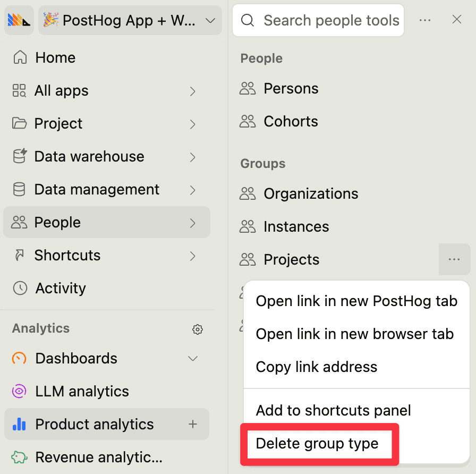Viewport: 476px width, 474px height.
Task: Click Add to shortcuts panel
Action: pos(333,410)
